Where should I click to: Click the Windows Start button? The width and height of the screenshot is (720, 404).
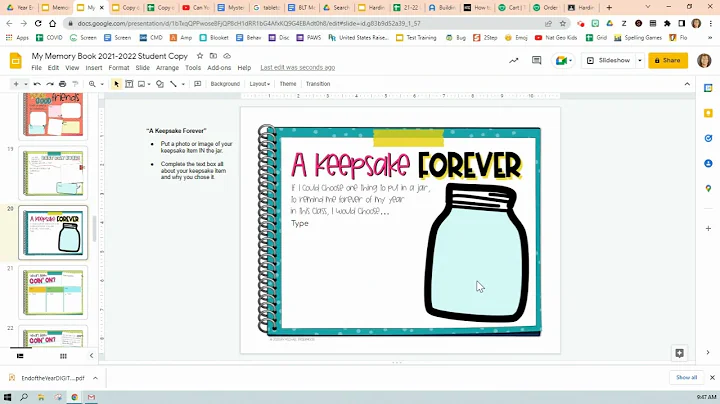point(7,397)
